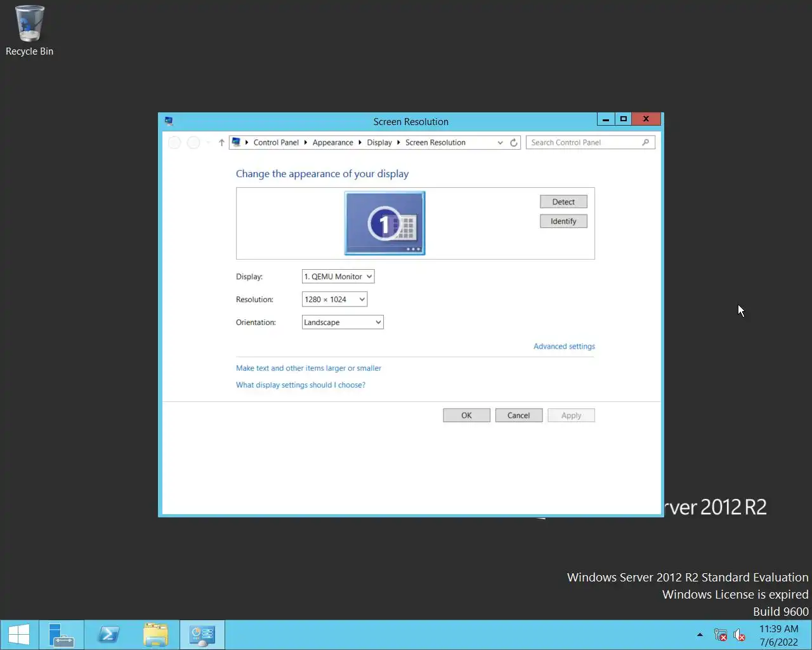Click the Identify button

(x=563, y=222)
